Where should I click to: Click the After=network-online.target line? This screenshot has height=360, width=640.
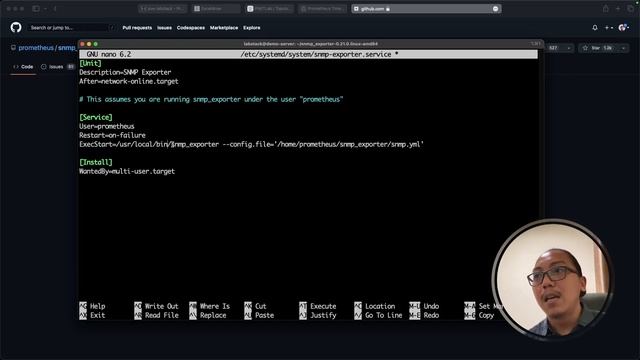(x=129, y=81)
